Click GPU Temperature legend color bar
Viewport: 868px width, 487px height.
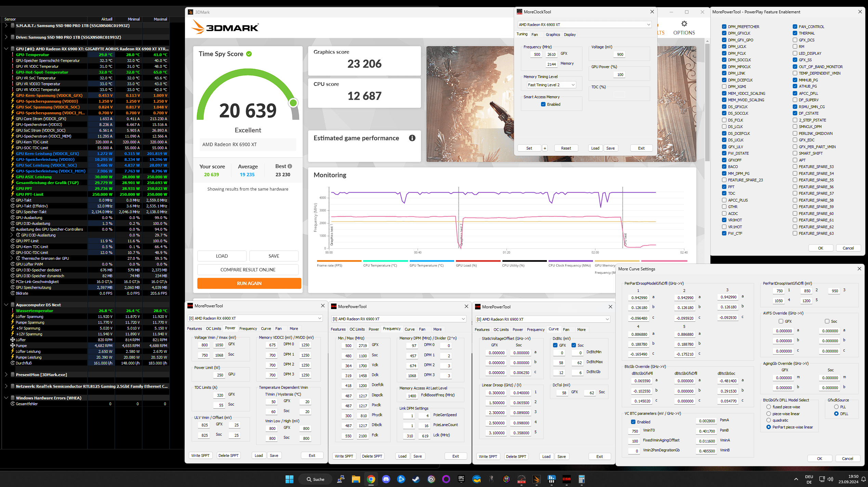[432, 261]
